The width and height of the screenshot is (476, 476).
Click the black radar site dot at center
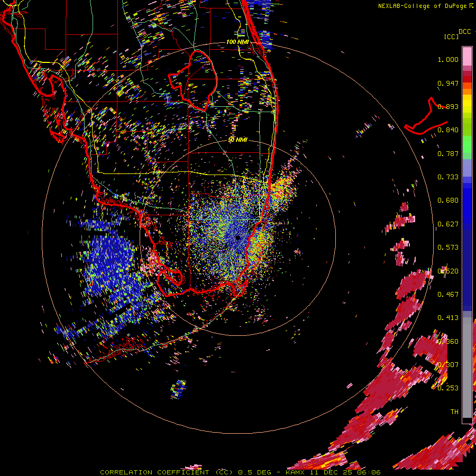[237, 237]
